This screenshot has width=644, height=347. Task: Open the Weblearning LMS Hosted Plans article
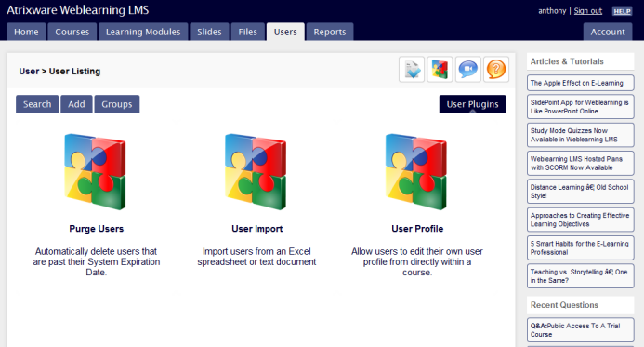click(580, 163)
